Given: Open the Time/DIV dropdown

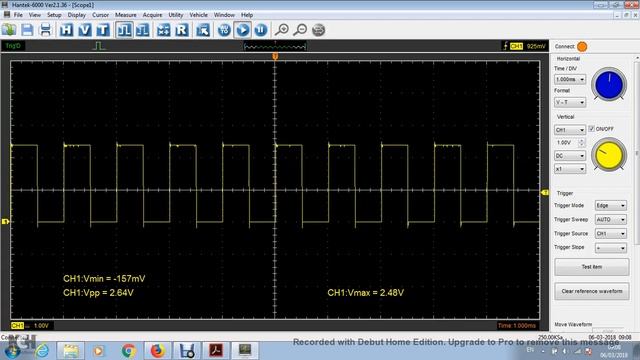Looking at the screenshot, I should pos(570,79).
